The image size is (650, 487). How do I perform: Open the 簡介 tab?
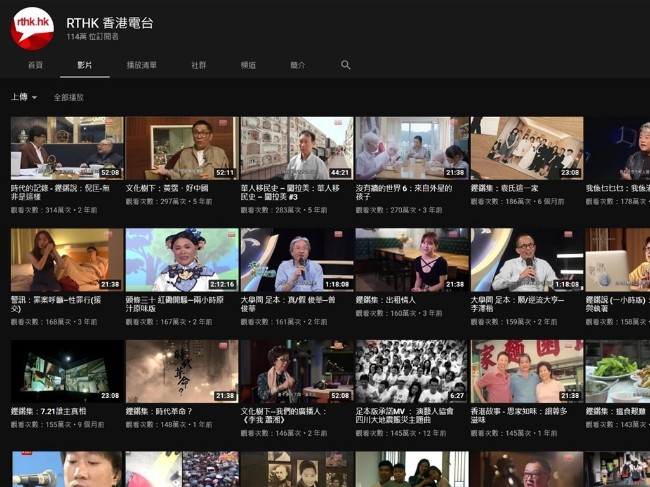(297, 65)
